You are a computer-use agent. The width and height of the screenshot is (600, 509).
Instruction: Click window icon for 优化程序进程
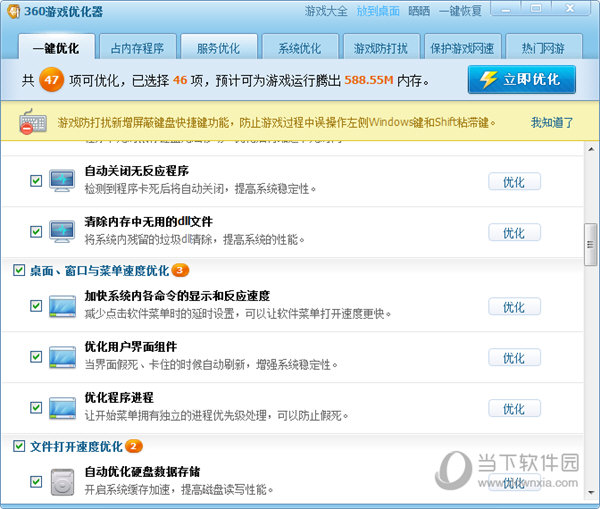[62, 408]
